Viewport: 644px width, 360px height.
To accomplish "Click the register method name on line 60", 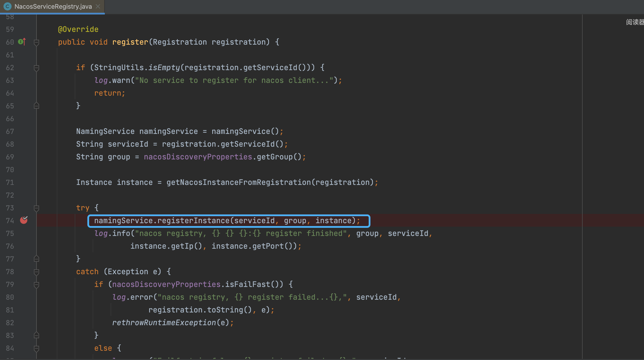I will (130, 42).
